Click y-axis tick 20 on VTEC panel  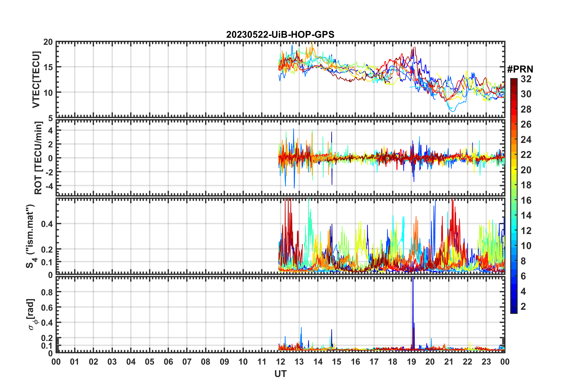(48, 42)
